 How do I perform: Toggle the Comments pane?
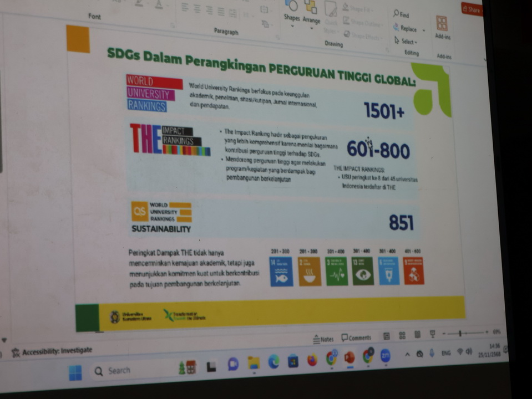click(356, 337)
